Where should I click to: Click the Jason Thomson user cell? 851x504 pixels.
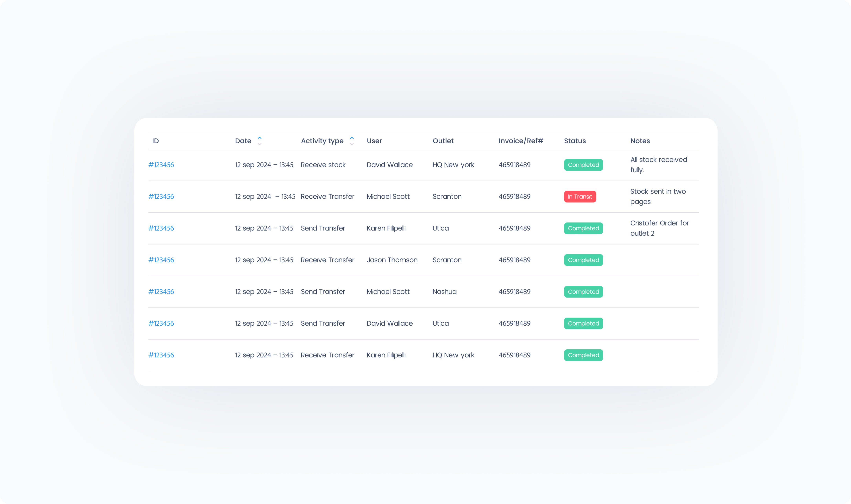[392, 260]
